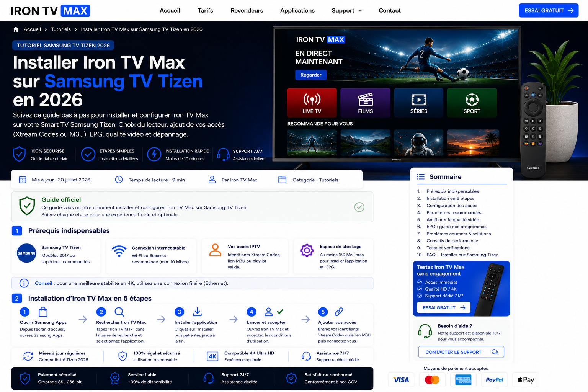Select the FILMS tile
588x392 pixels.
(x=365, y=103)
